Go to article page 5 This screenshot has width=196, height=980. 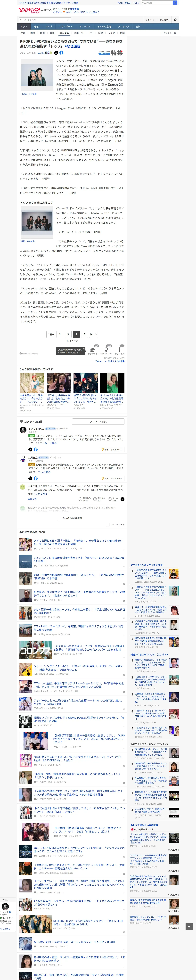pos(84,334)
